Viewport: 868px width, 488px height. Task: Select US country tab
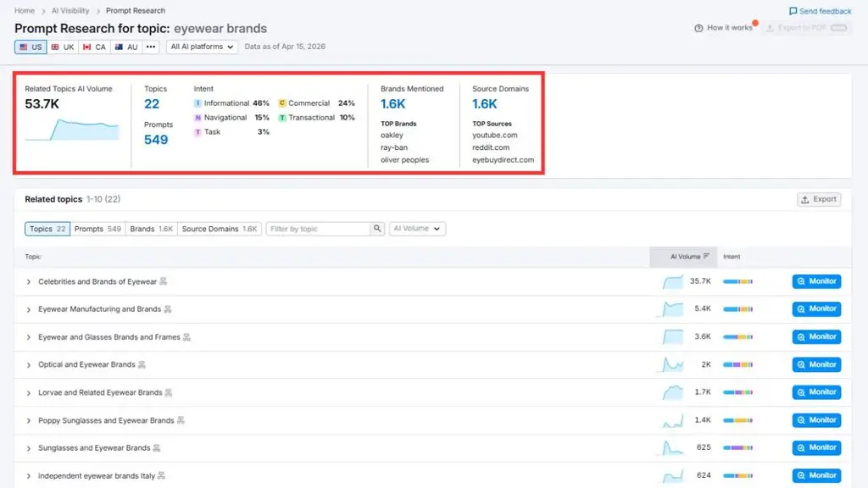click(31, 47)
